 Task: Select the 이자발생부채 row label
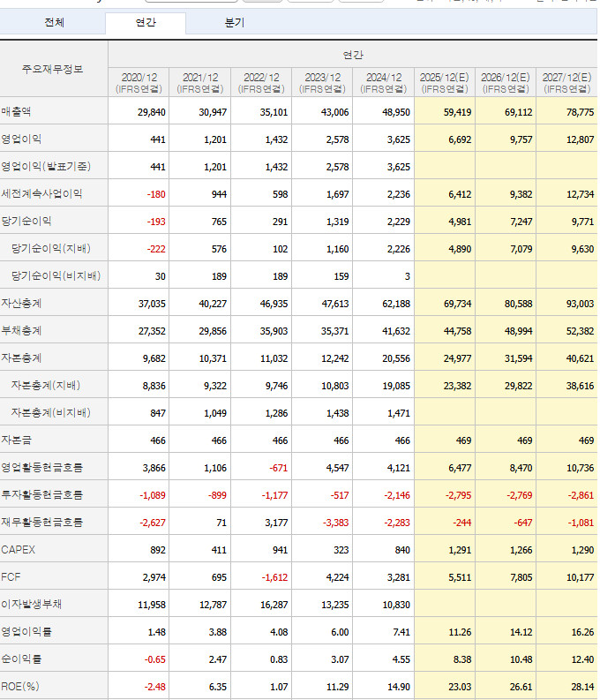pyautogui.click(x=31, y=604)
